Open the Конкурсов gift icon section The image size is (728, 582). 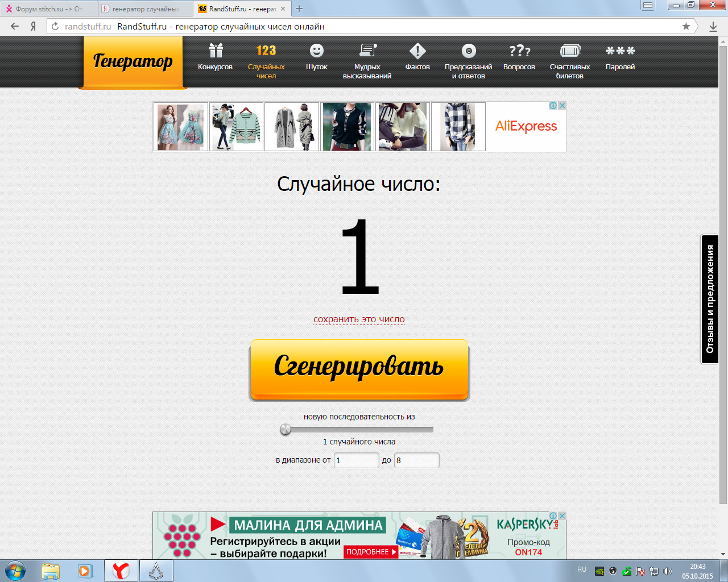pos(215,52)
